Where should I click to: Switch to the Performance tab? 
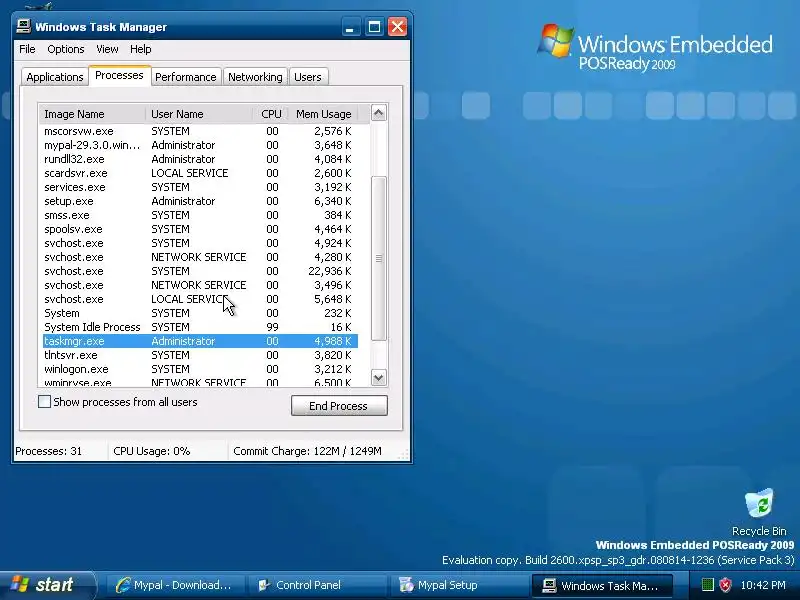coord(186,77)
